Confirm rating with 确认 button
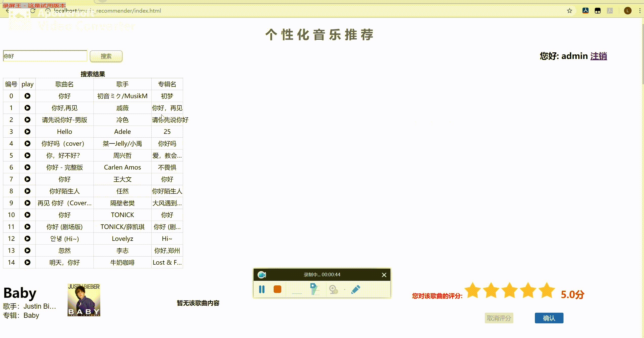The width and height of the screenshot is (644, 338). [549, 318]
